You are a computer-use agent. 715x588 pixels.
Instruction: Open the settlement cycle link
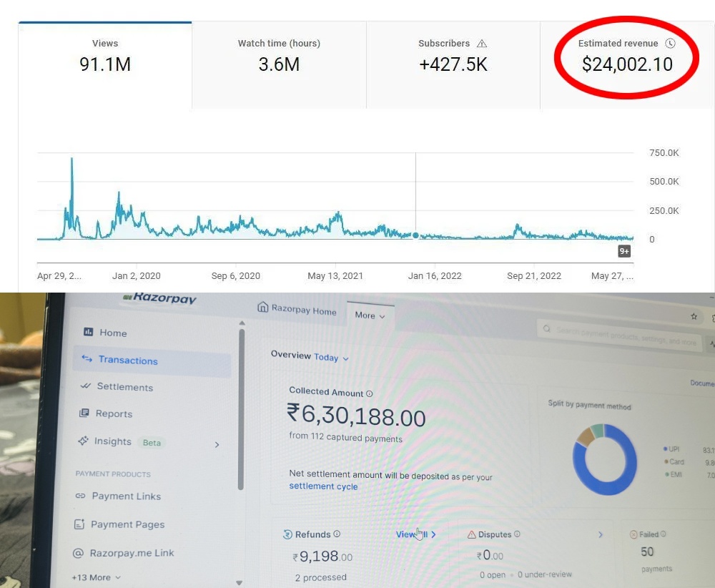tap(323, 486)
